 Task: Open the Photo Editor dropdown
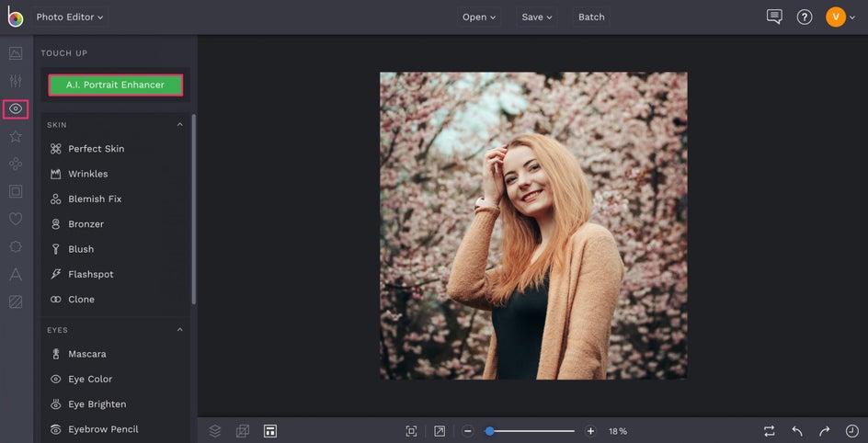click(70, 17)
